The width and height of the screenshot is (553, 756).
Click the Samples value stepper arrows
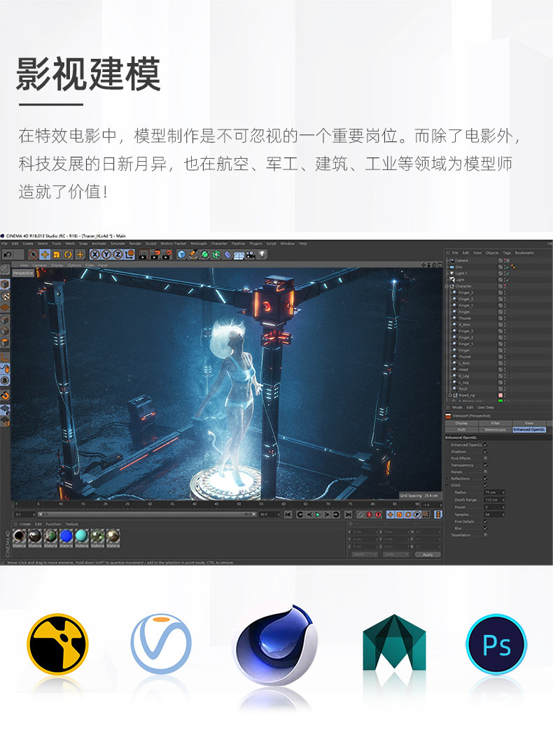(503, 514)
